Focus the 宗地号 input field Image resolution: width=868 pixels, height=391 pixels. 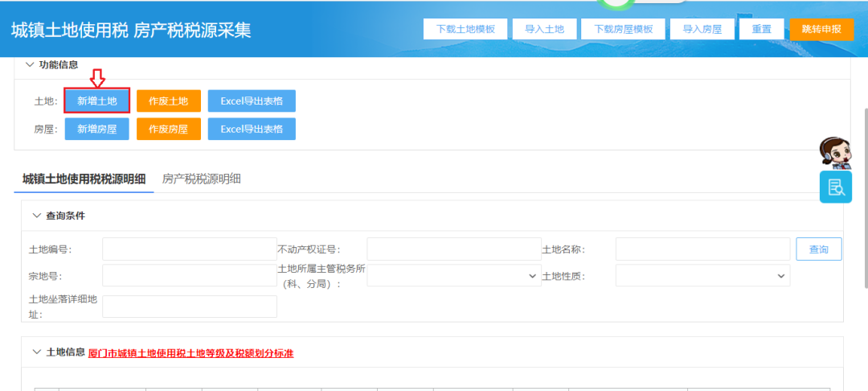coord(190,275)
